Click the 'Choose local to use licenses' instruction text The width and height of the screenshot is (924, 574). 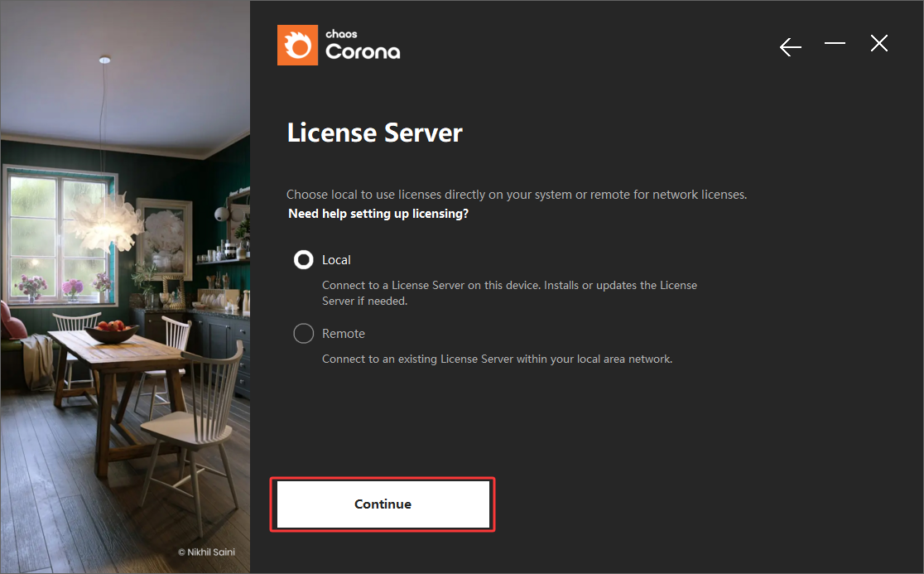517,195
